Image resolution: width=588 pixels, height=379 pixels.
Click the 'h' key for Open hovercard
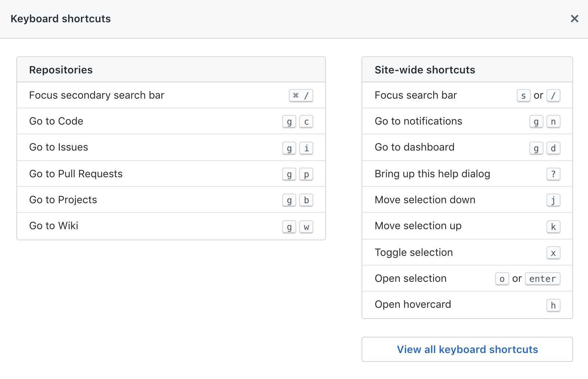[x=553, y=306]
